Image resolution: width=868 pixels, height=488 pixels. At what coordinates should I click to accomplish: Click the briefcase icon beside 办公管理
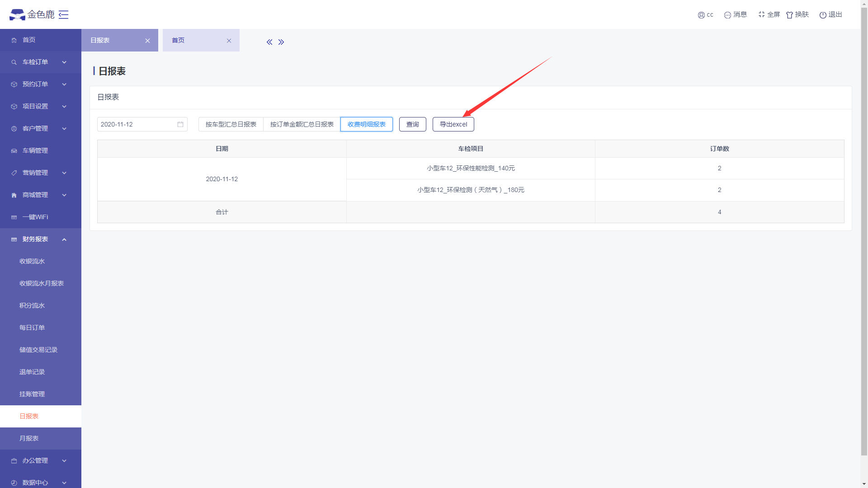pos(14,461)
